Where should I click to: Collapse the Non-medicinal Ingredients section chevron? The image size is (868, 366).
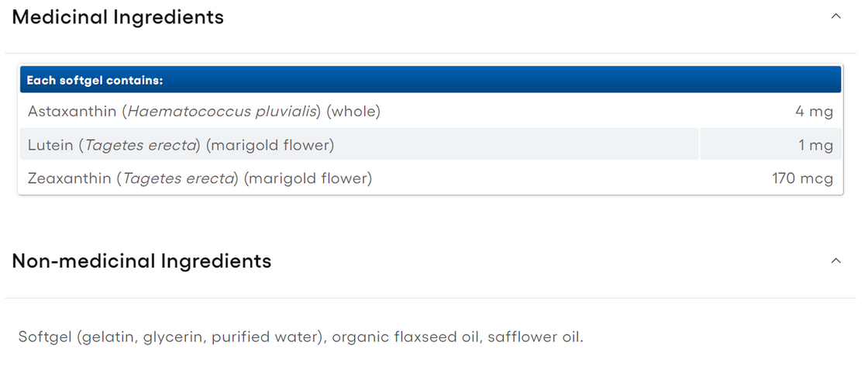coord(835,261)
